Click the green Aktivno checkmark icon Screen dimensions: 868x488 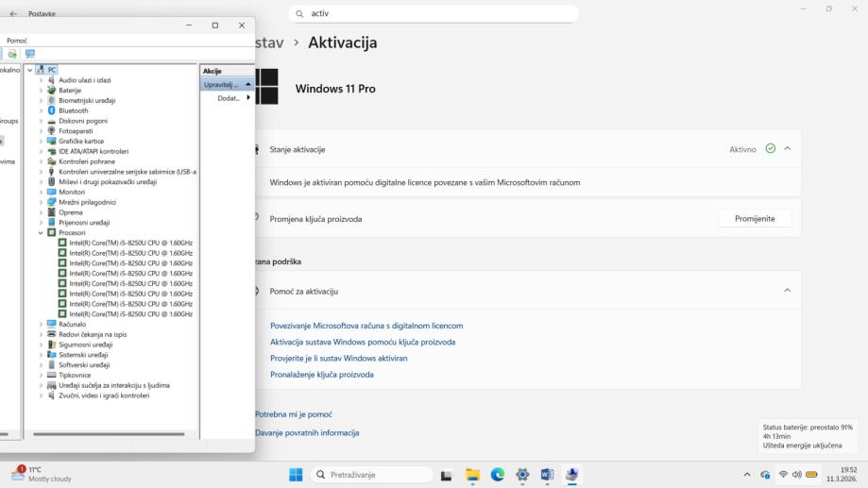[x=770, y=148]
